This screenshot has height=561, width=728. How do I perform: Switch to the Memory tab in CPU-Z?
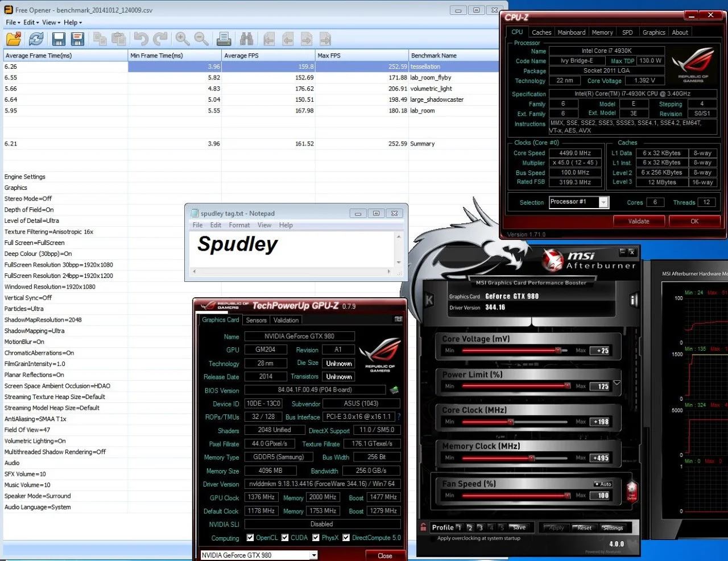[x=602, y=32]
